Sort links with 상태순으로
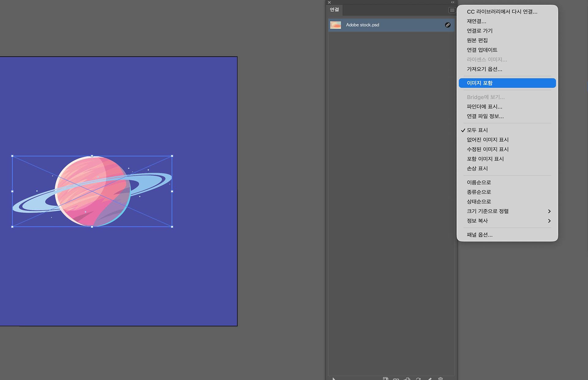The image size is (588, 380). pyautogui.click(x=507, y=201)
